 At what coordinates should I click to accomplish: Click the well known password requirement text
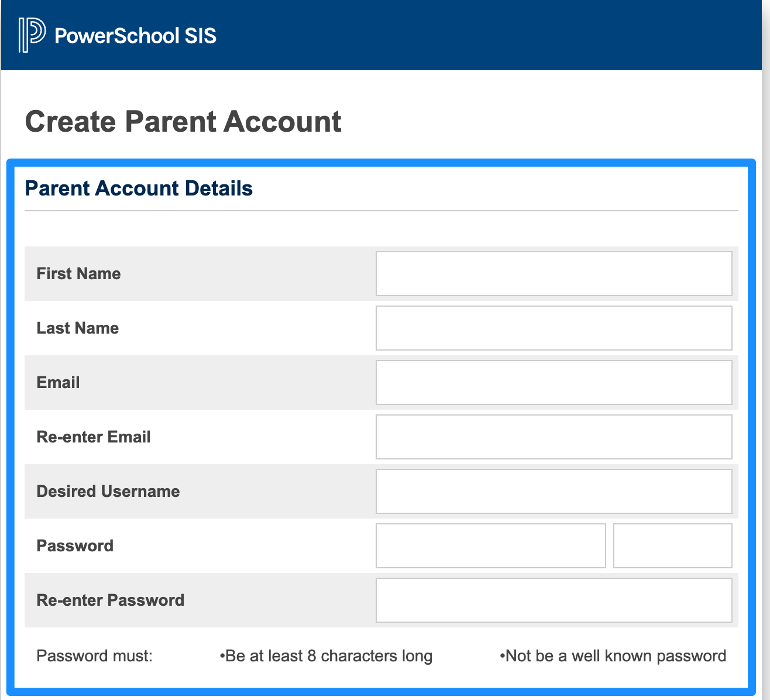[612, 656]
